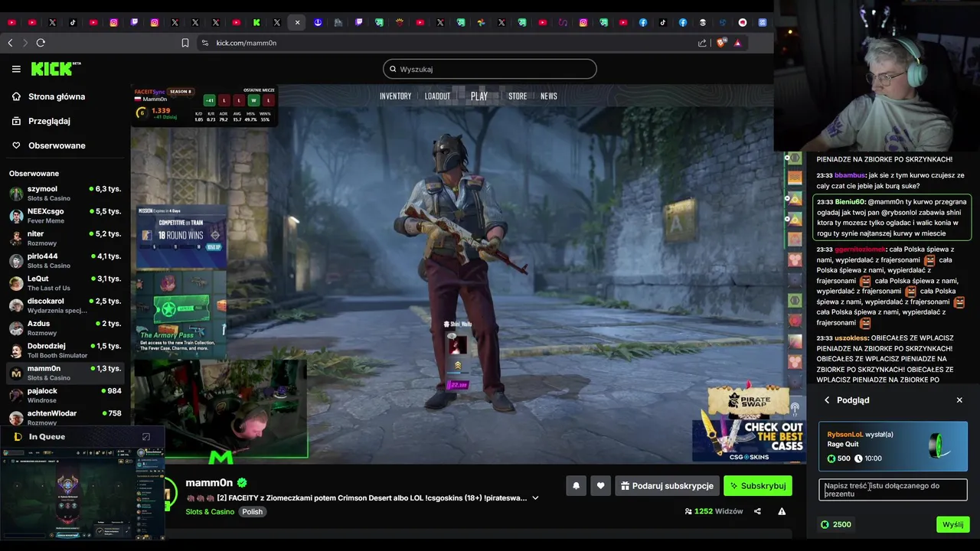Click the browser back arrow
This screenshot has width=980, height=551.
pyautogui.click(x=10, y=43)
